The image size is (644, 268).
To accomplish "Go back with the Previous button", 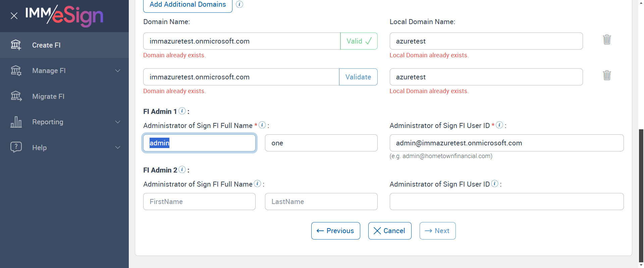I will (335, 231).
